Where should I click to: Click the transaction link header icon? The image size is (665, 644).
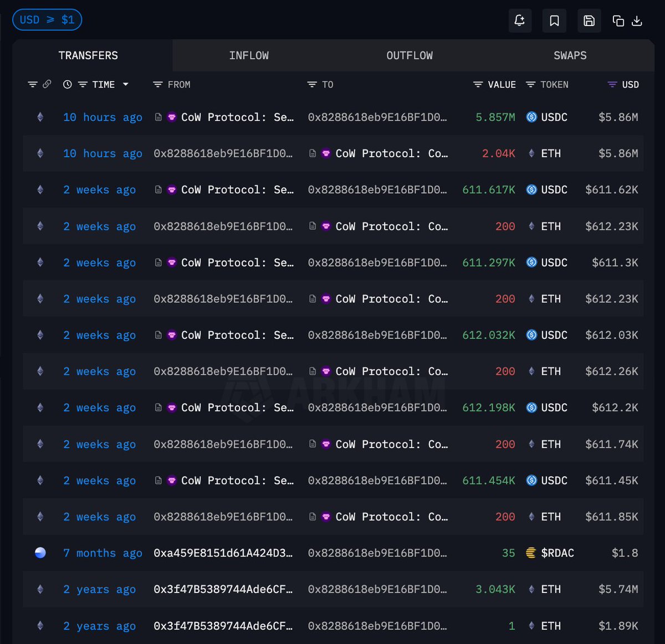[x=47, y=84]
